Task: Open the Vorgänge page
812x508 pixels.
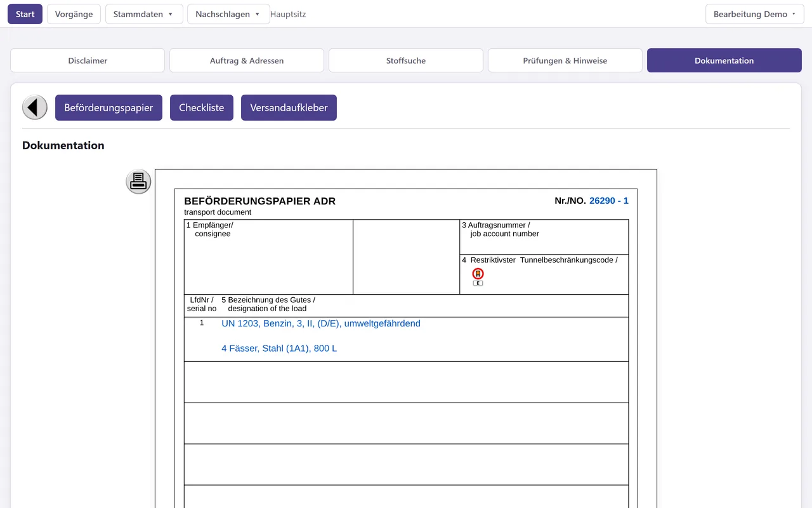Action: [x=74, y=14]
